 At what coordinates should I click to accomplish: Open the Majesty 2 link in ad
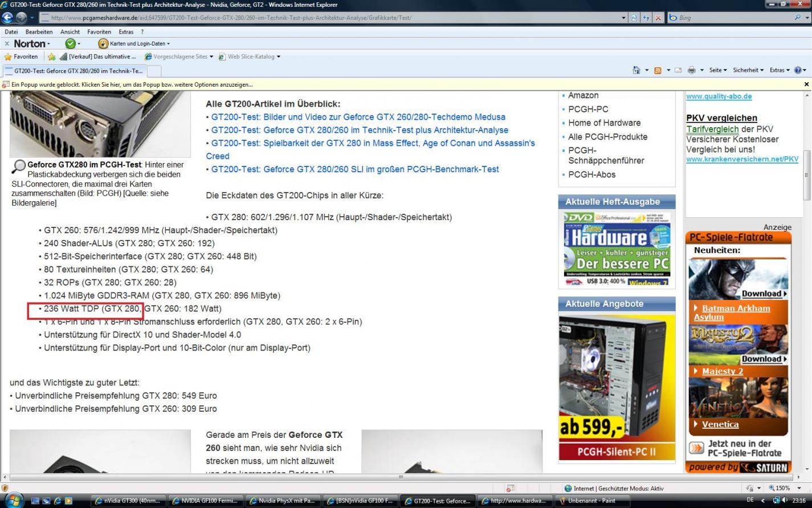[x=723, y=371]
